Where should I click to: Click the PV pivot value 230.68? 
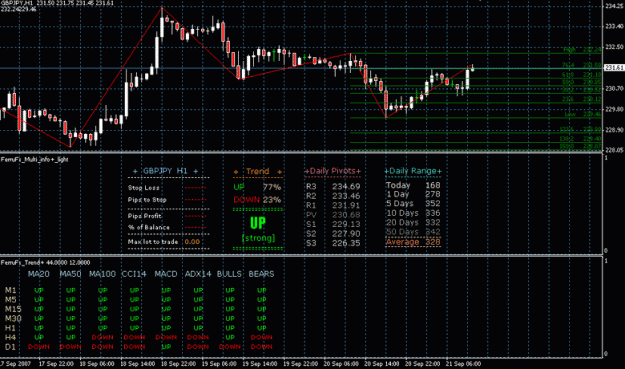tap(346, 215)
